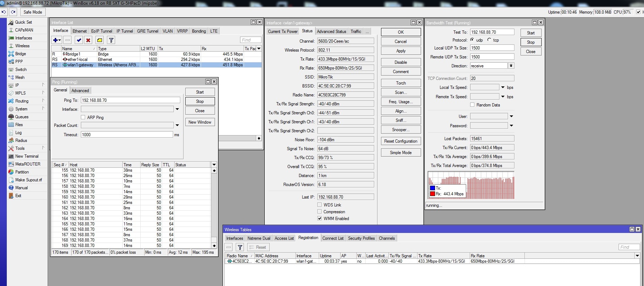This screenshot has height=286, width=644.
Task: Open Security Profiles tab
Action: point(361,238)
